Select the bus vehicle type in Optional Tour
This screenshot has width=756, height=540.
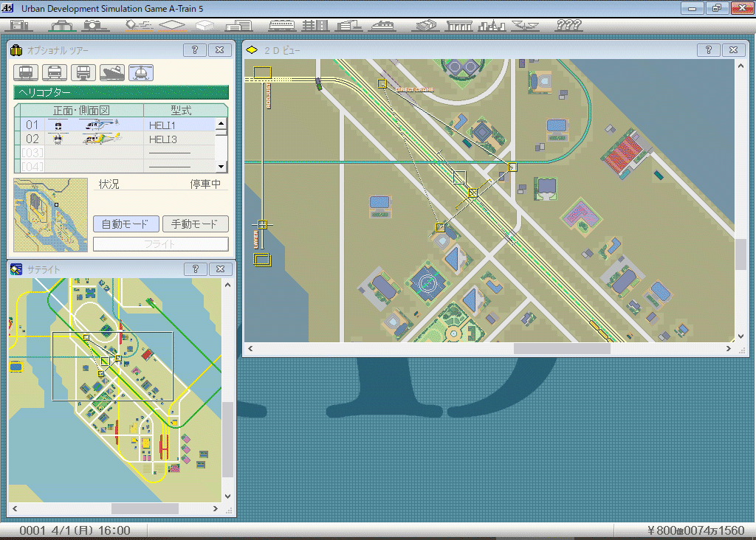pos(26,73)
